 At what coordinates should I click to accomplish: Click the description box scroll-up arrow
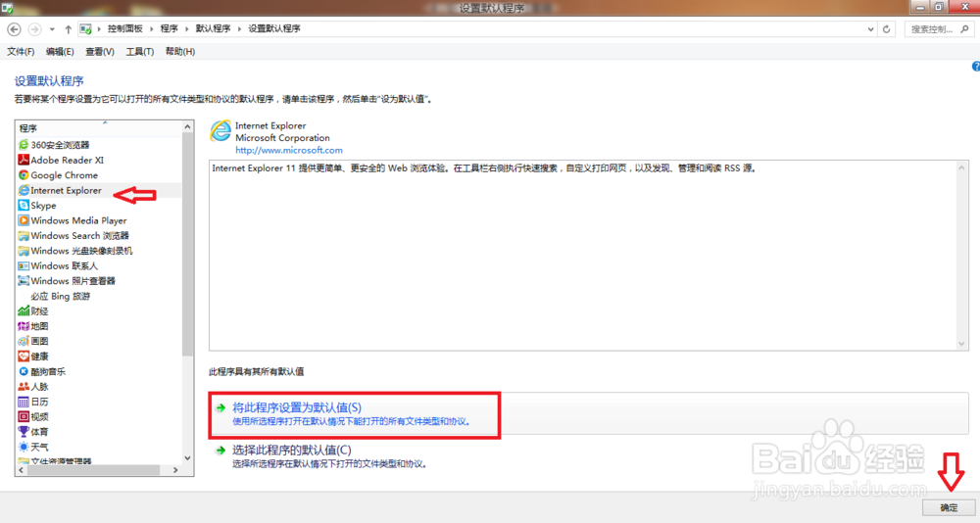962,166
